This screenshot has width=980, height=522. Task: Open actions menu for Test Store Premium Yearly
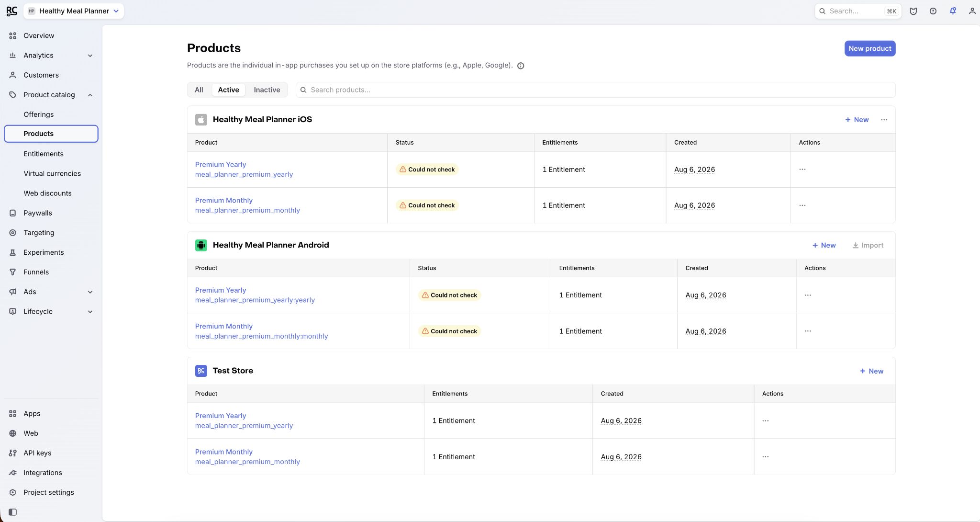pos(765,420)
